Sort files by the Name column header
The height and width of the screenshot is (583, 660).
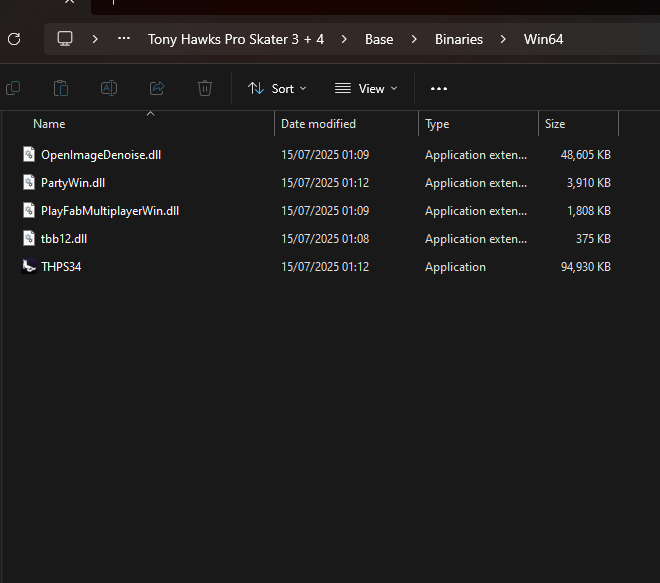[x=49, y=124]
